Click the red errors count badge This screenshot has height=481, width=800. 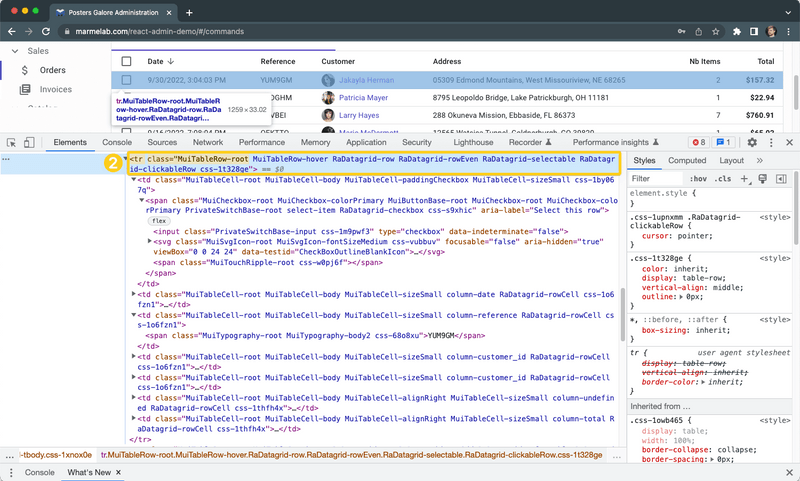699,143
